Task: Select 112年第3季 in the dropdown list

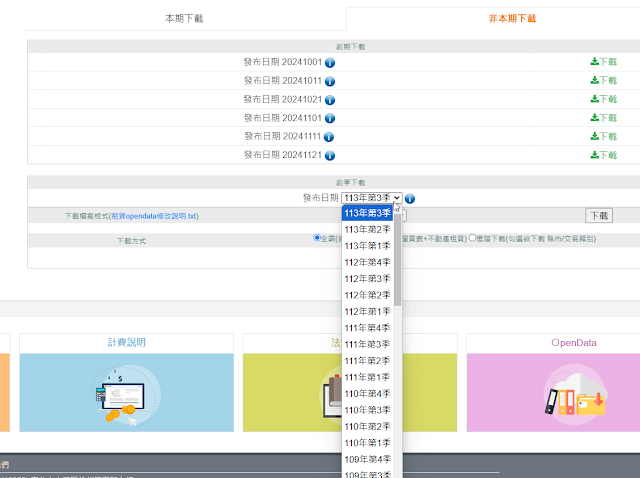Action: [367, 279]
